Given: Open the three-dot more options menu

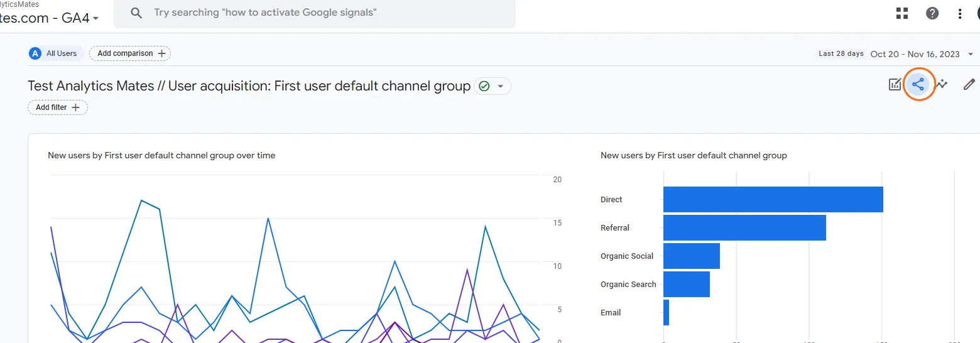Looking at the screenshot, I should [x=960, y=13].
